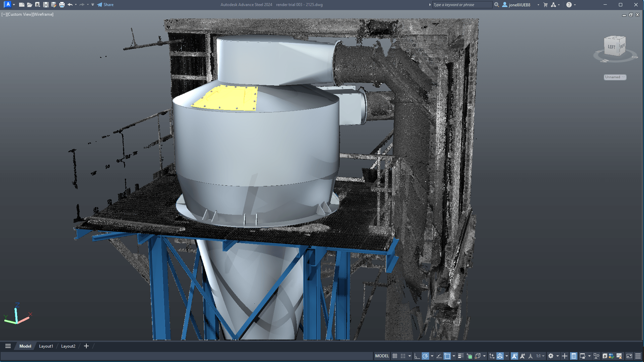644x362 pixels.
Task: Click the Customization hamburger icon in status bar
Action: point(638,356)
